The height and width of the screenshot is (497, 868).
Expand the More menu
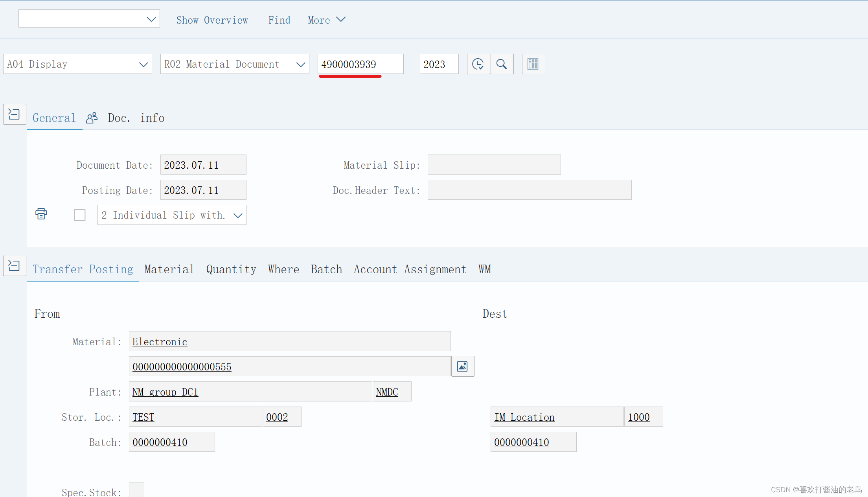(326, 20)
